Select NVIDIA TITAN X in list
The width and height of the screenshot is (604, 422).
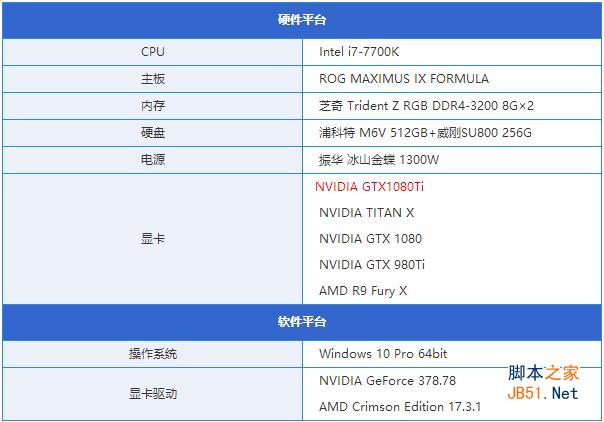point(366,212)
